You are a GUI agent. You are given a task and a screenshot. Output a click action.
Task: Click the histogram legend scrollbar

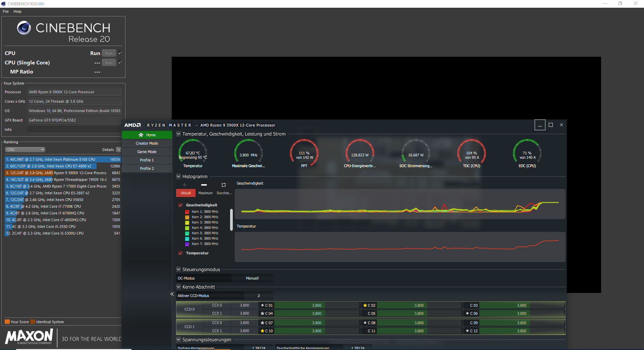tap(231, 220)
